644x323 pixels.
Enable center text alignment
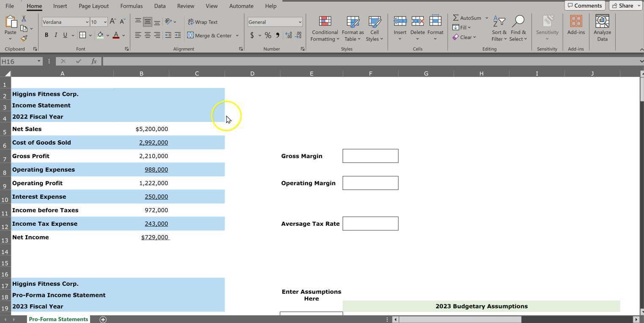pyautogui.click(x=147, y=36)
